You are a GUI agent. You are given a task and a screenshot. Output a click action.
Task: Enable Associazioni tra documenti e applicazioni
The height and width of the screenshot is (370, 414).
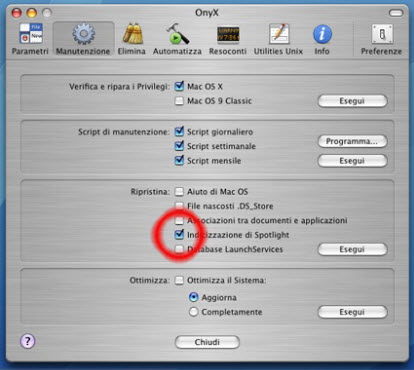tap(179, 220)
